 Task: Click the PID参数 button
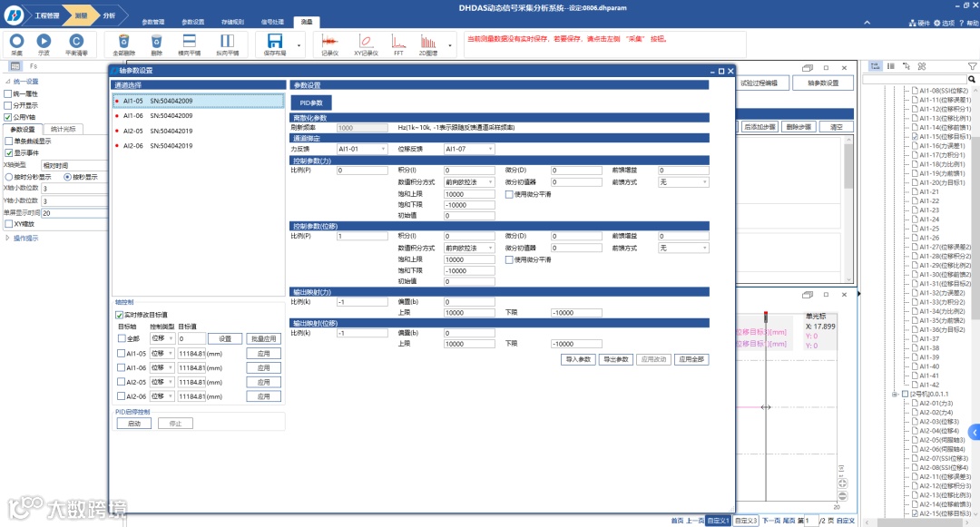tap(311, 103)
